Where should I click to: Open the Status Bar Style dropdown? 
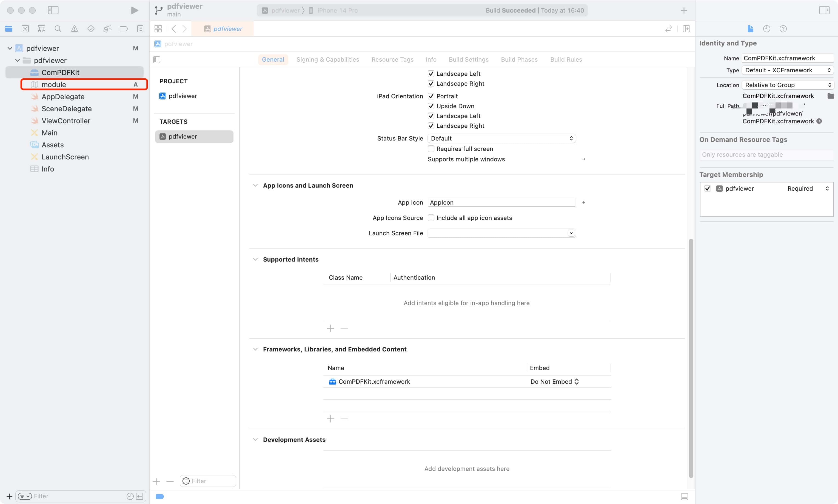click(501, 138)
